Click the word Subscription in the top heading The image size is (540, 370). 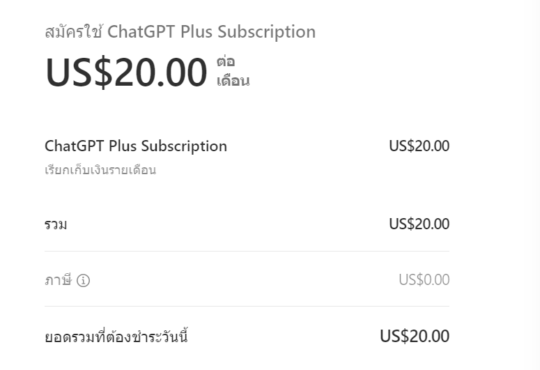pyautogui.click(x=267, y=32)
